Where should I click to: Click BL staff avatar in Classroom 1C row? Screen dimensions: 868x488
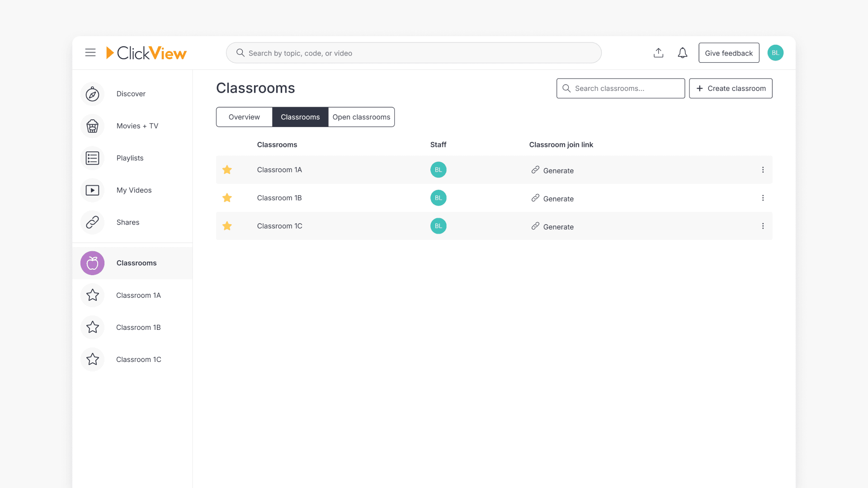[438, 226]
